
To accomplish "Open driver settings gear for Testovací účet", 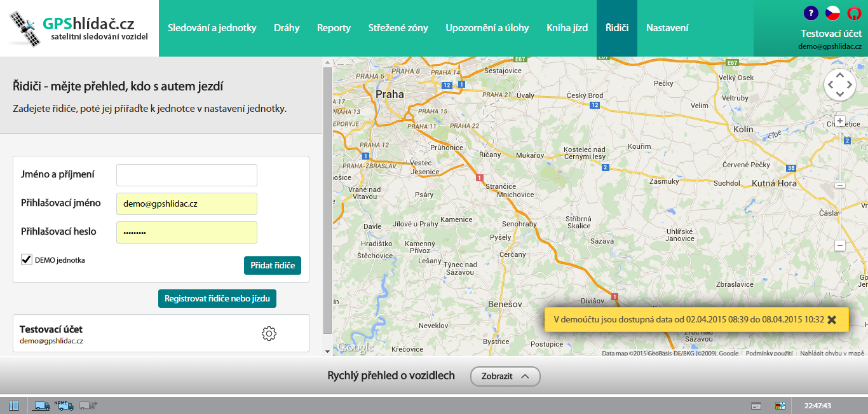I will [x=269, y=333].
